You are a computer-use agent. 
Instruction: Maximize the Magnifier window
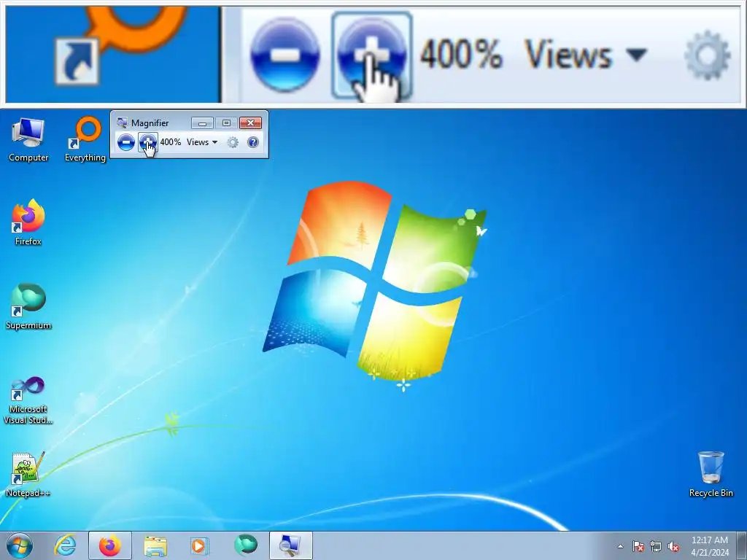(x=226, y=123)
